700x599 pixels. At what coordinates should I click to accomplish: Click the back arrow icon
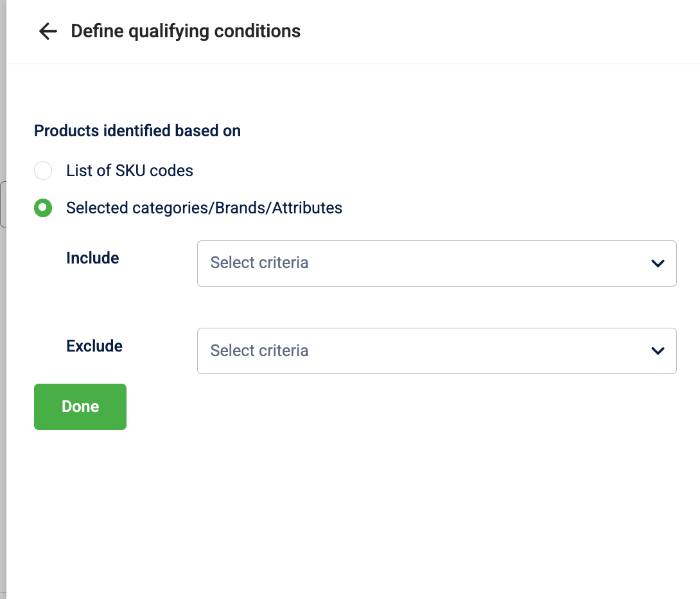tap(48, 31)
